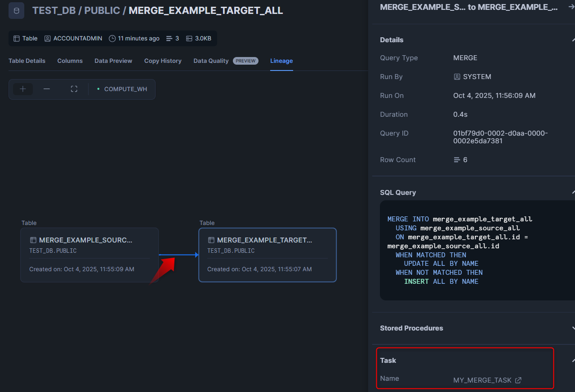575x392 pixels.
Task: Collapse the Task section
Action: pyautogui.click(x=573, y=361)
